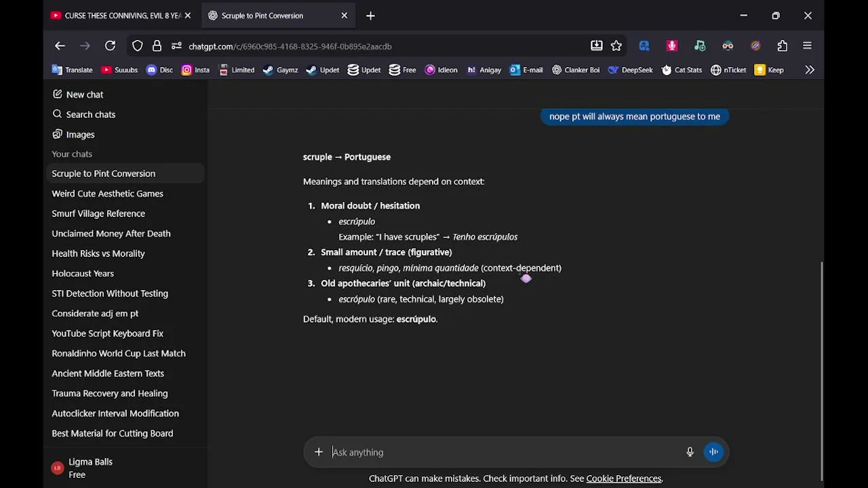
Task: Open the Translate bookmark
Action: click(72, 70)
